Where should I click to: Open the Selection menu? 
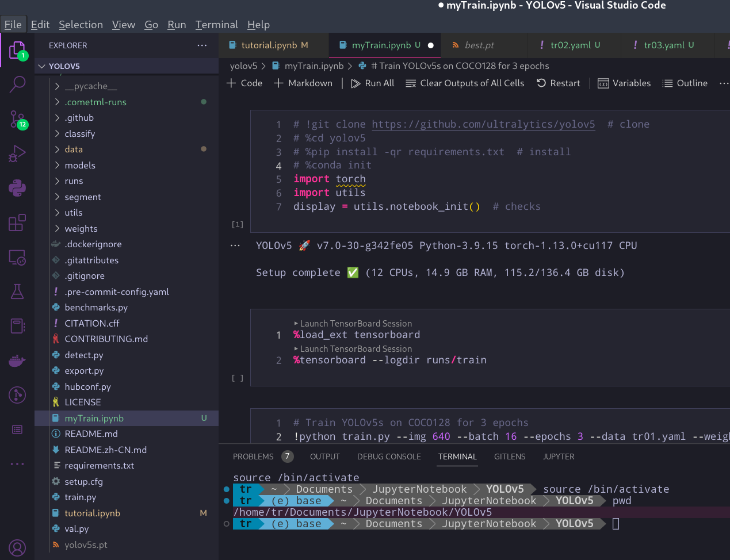pos(81,25)
